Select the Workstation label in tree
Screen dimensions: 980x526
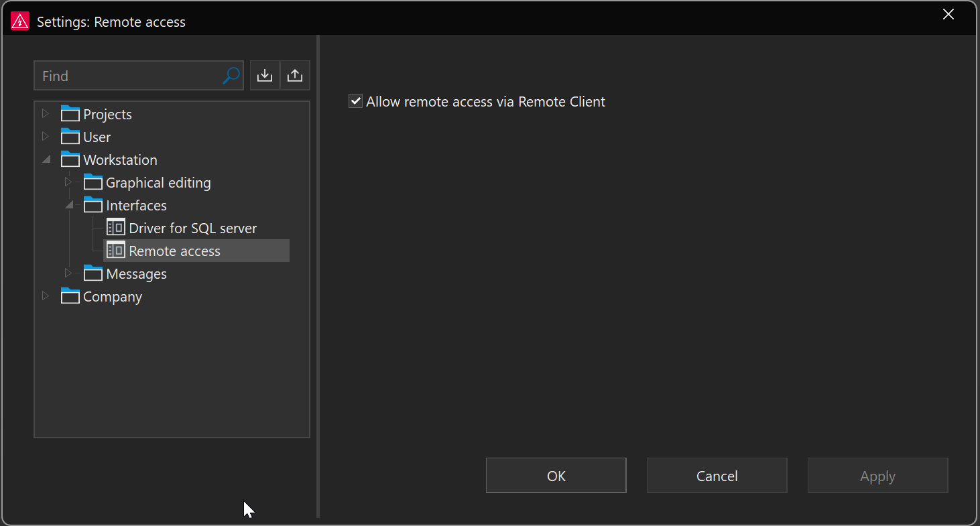click(x=120, y=160)
